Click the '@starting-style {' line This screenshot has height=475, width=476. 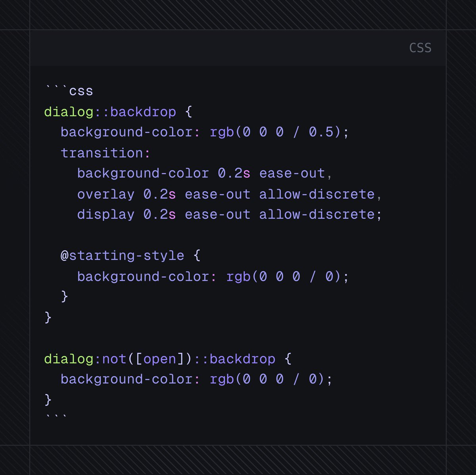click(131, 256)
